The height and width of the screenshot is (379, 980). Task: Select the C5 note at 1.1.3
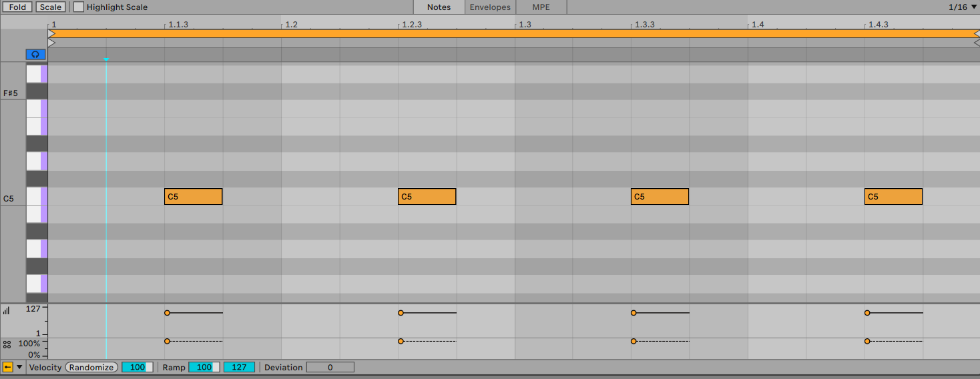[194, 196]
